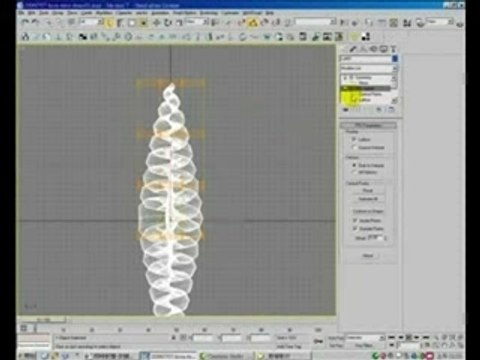
Task: Click the Reset control points button
Action: coord(368,190)
